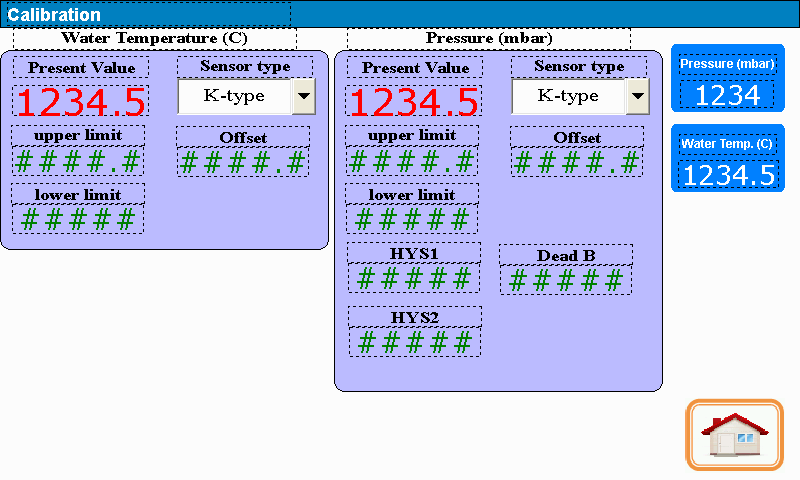Viewport: 800px width, 480px height.
Task: Open Water Temperature sensor type dropdown arrow
Action: coord(303,97)
